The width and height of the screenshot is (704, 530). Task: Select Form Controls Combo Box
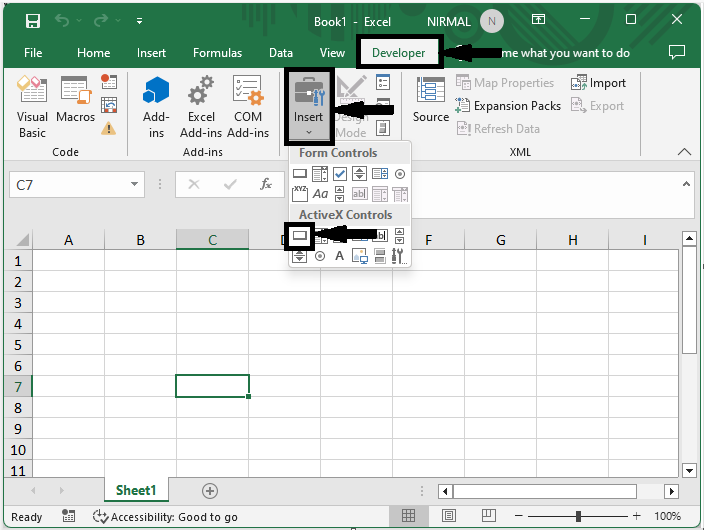(320, 174)
